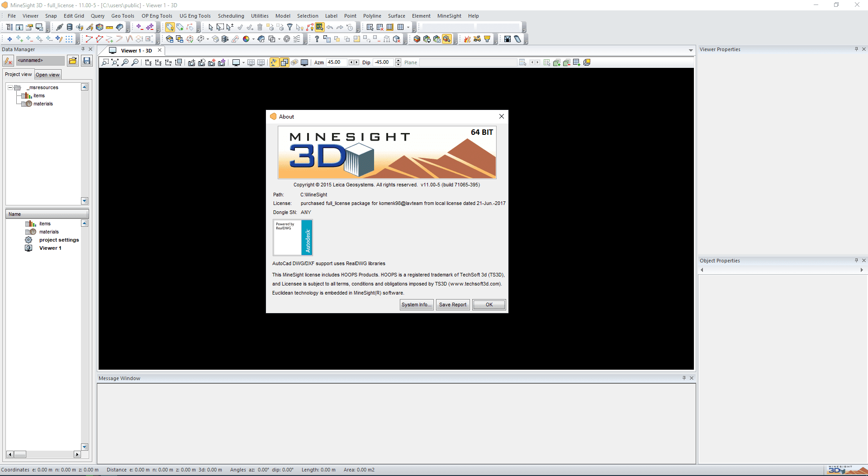Click the question mark help icon
The width and height of the screenshot is (868, 476).
point(317,39)
